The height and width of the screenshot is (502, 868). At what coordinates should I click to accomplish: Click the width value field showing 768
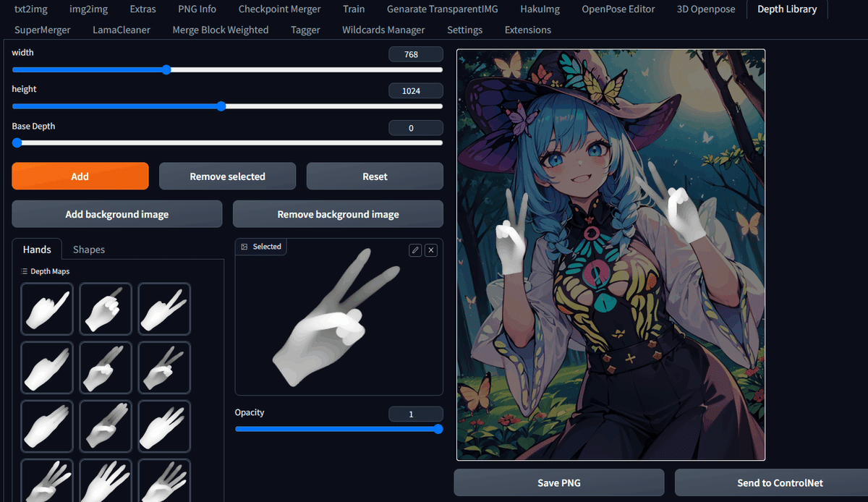point(416,54)
